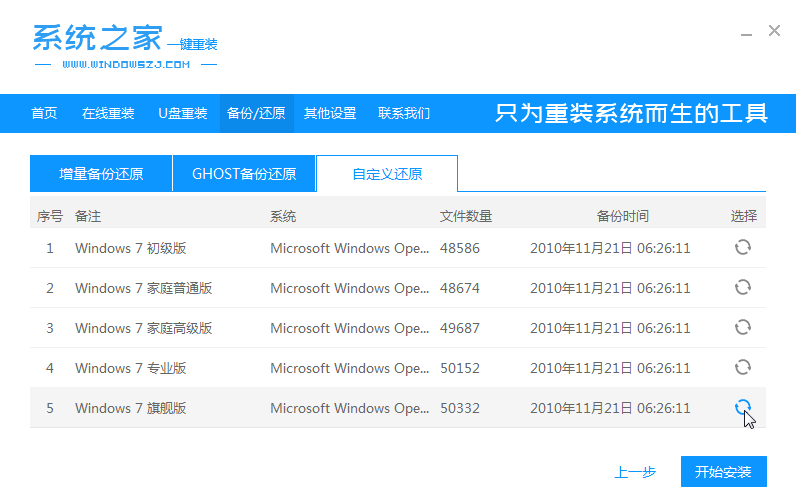The height and width of the screenshot is (494, 802).
Task: Minimize the installer window
Action: [746, 32]
